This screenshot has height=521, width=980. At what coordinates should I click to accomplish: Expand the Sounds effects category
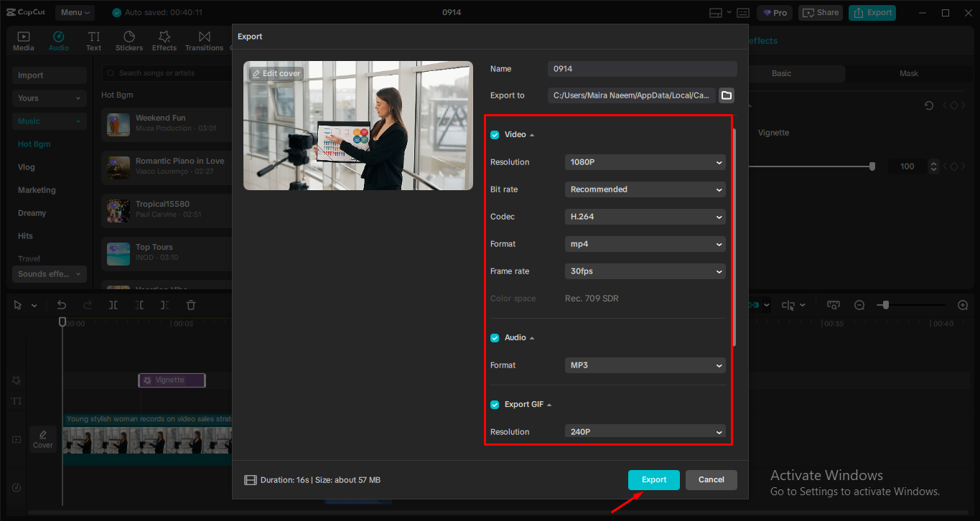[x=50, y=274]
